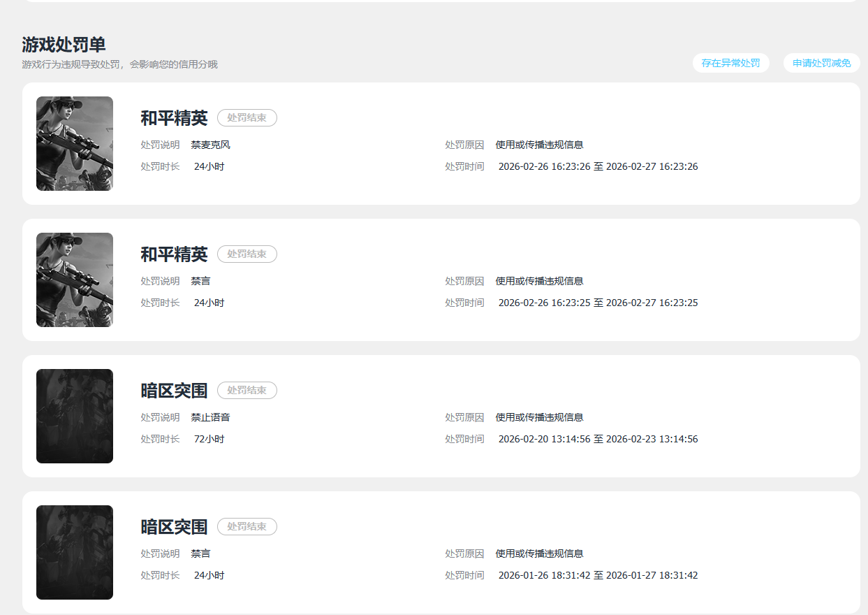Select time range starting 2026-02-26 16:23:26
The image size is (868, 615).
[598, 167]
